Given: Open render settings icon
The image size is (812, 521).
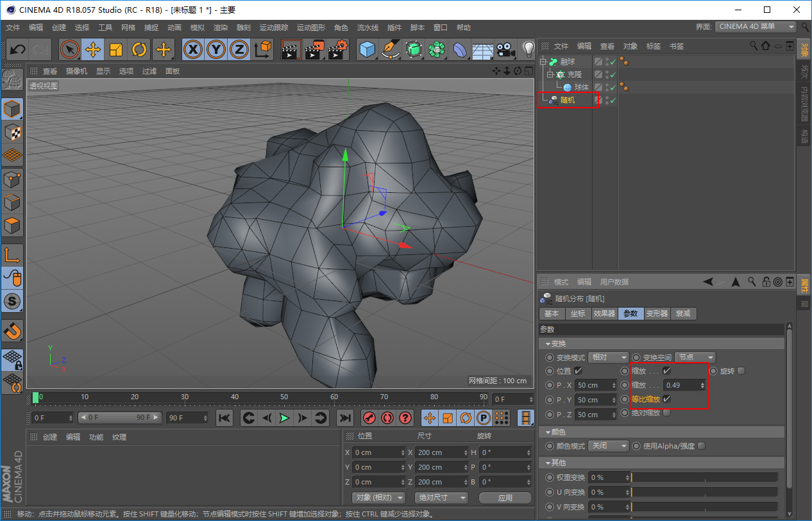Looking at the screenshot, I should coord(339,49).
